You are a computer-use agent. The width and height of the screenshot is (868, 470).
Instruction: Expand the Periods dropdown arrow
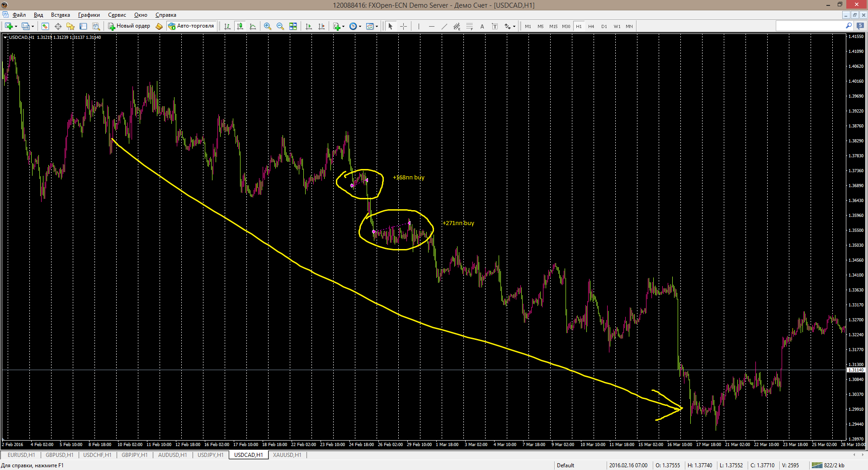pos(360,26)
